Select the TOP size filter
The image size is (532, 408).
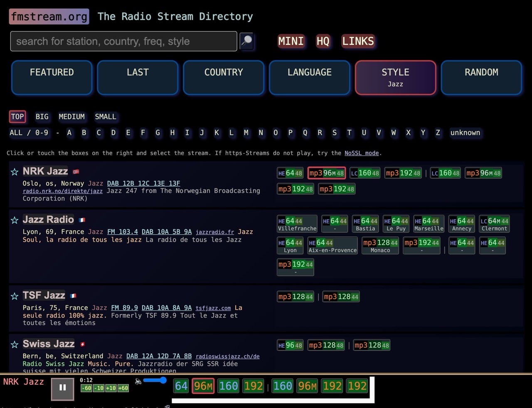click(17, 117)
